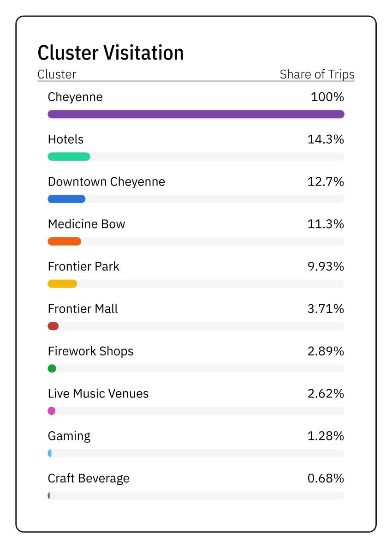
Task: Select the Hotels cluster label
Action: click(65, 139)
